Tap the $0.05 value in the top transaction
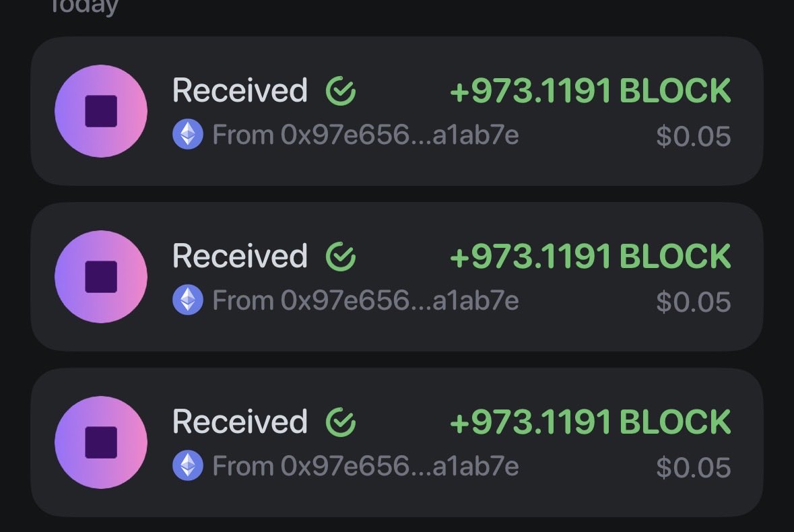 click(x=693, y=137)
